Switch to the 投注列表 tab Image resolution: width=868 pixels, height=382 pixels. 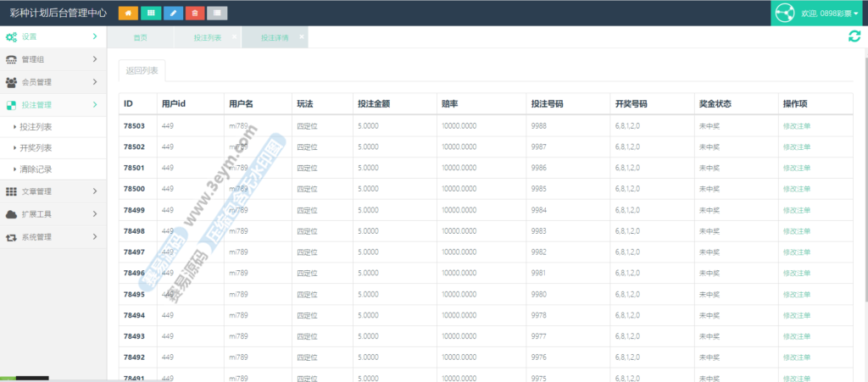click(x=207, y=38)
